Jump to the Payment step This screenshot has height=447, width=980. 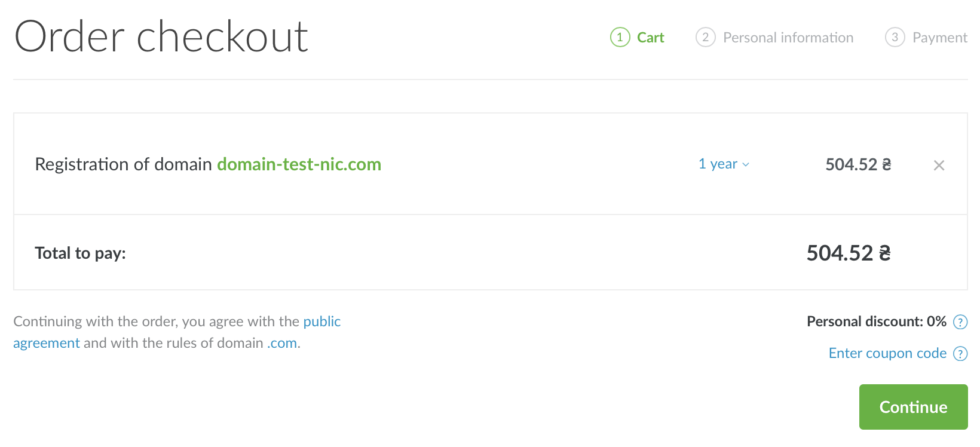[939, 38]
